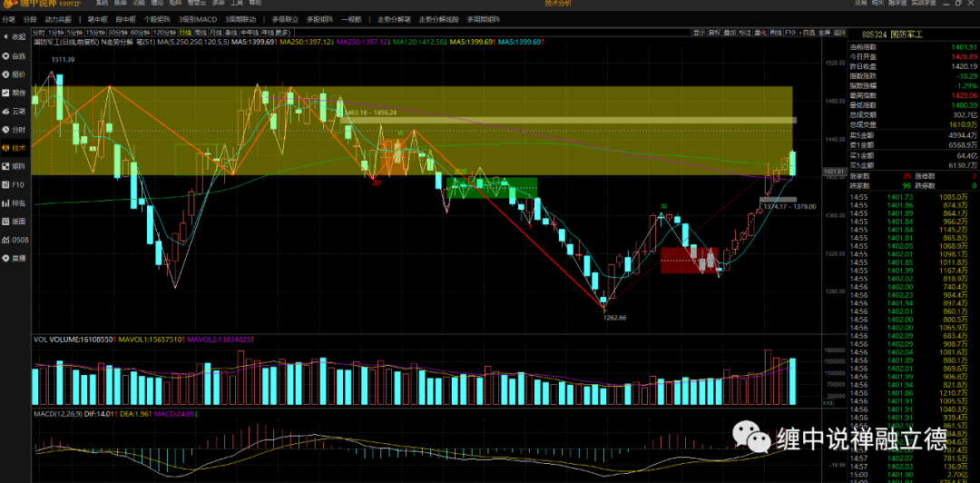Switch chart to 季线 quarterly period
The height and width of the screenshot is (483, 980).
231,32
